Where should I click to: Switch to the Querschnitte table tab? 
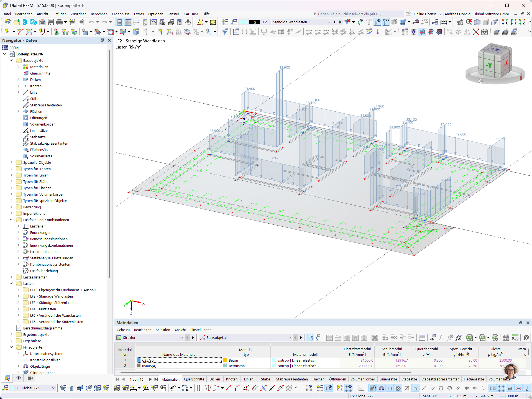[194, 379]
